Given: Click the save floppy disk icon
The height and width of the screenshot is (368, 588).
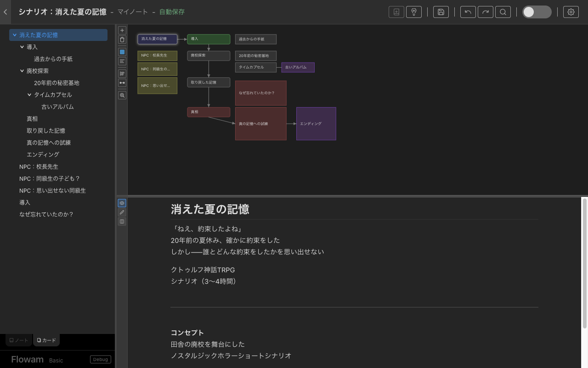Looking at the screenshot, I should 441,11.
